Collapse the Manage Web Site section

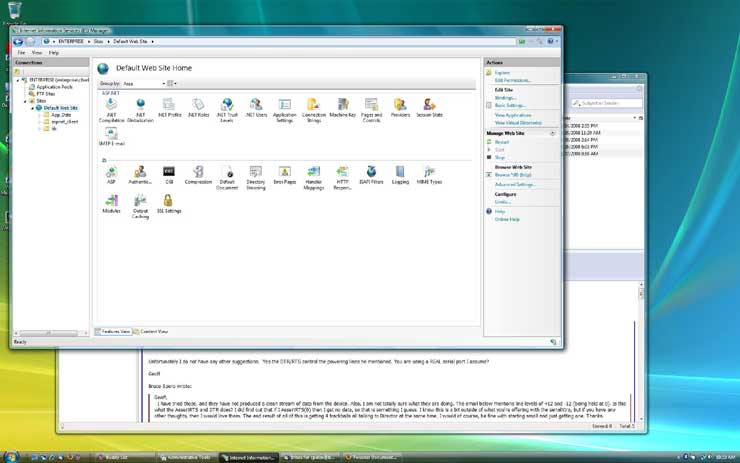552,134
